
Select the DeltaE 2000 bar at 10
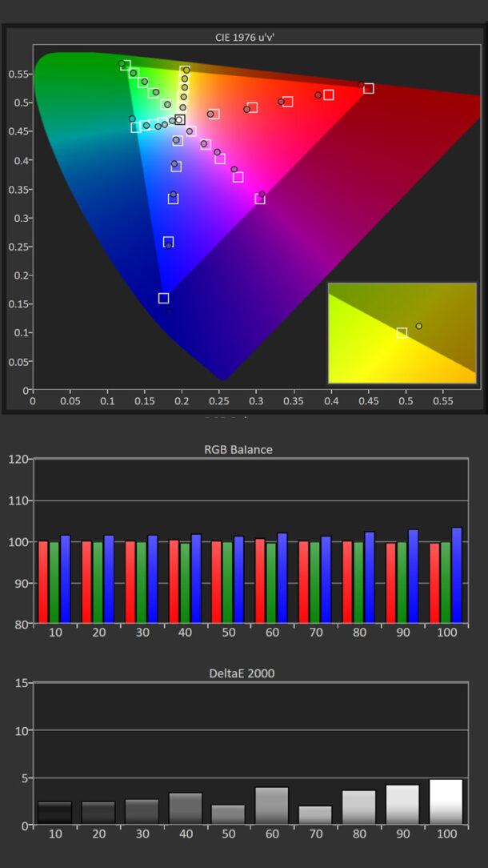[54, 813]
